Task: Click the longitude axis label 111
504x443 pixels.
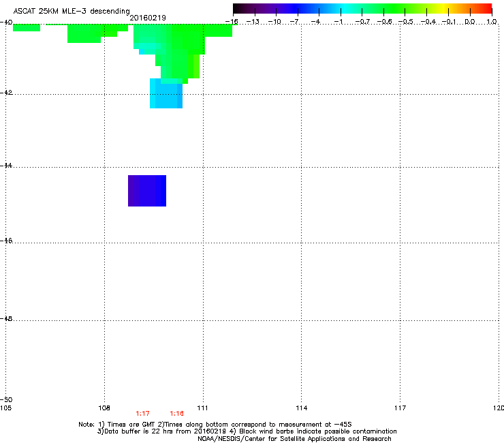Action: tap(202, 408)
